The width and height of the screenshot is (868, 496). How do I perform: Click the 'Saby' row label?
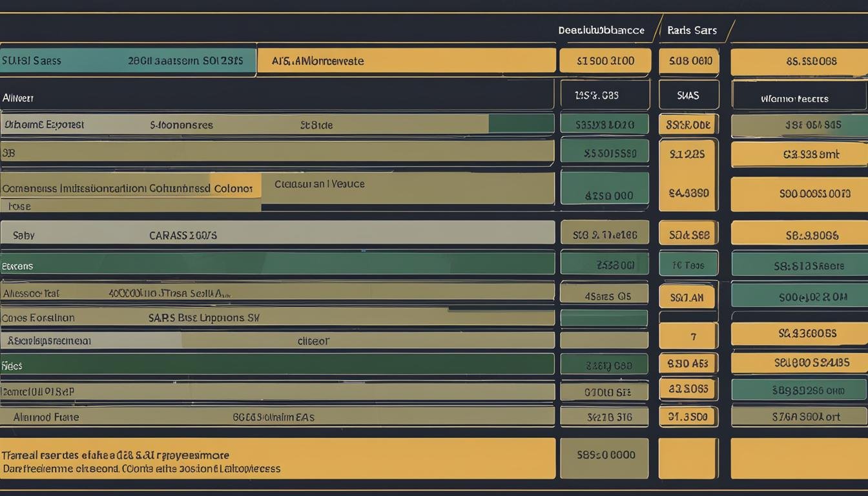(x=24, y=236)
